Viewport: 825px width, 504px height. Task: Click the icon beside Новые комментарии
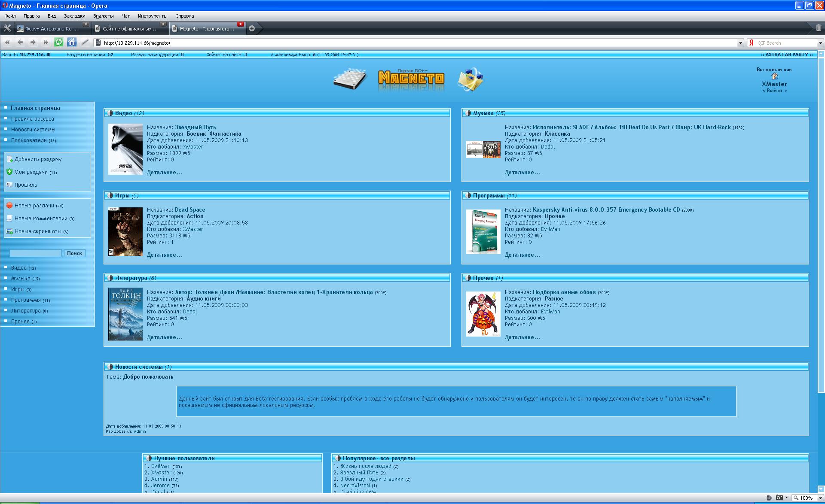click(x=9, y=218)
